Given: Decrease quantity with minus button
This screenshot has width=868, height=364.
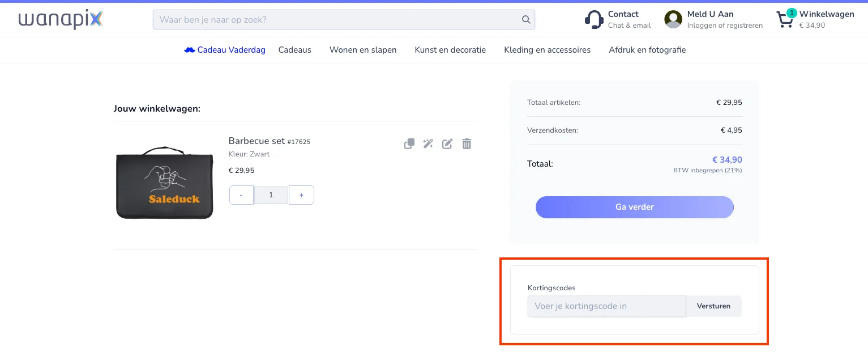Looking at the screenshot, I should coord(241,195).
